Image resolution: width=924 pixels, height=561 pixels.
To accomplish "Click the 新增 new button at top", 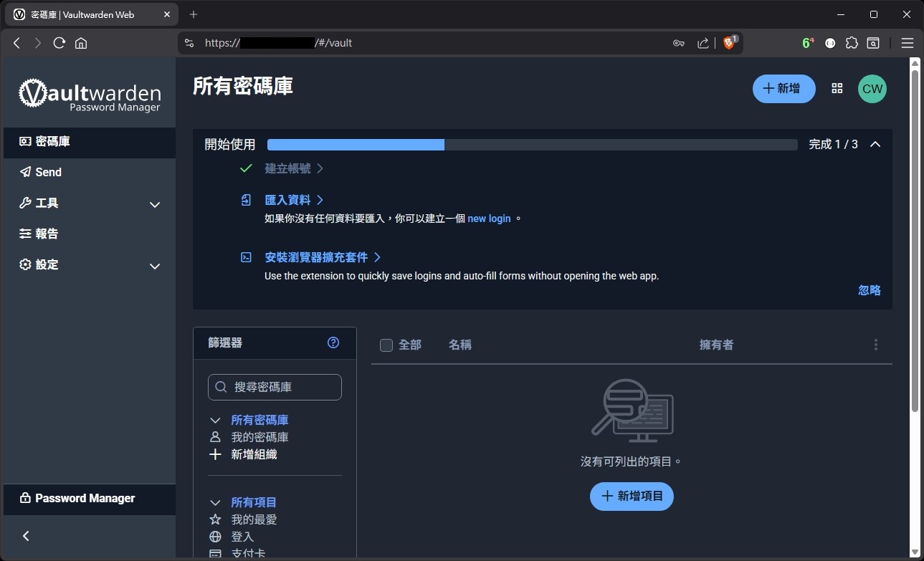I will point(784,89).
